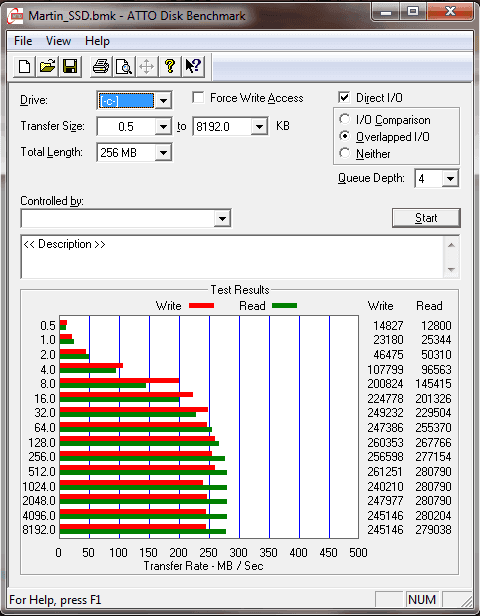Image resolution: width=480 pixels, height=616 pixels.
Task: Expand the minimum Transfer Size 0.5 dropdown
Action: click(x=163, y=126)
